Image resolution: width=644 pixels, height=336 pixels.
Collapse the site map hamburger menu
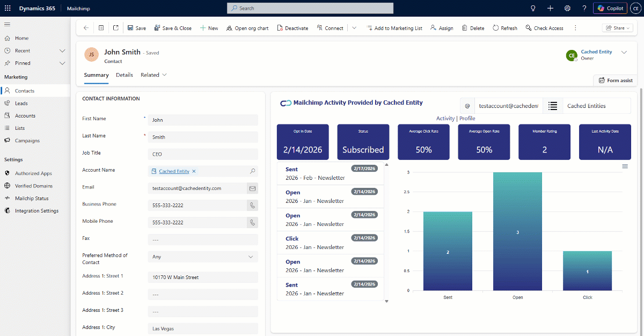(x=8, y=24)
